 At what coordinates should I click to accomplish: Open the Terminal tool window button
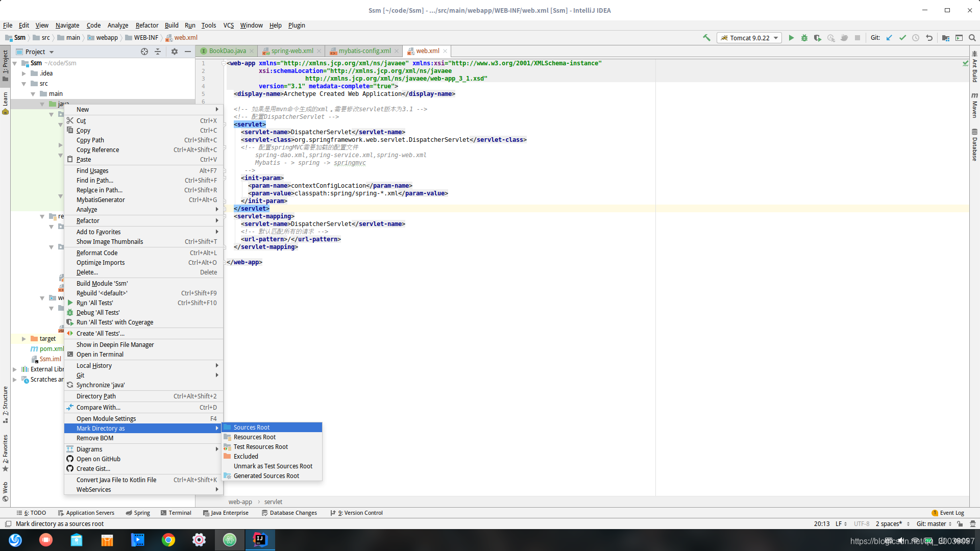[176, 513]
